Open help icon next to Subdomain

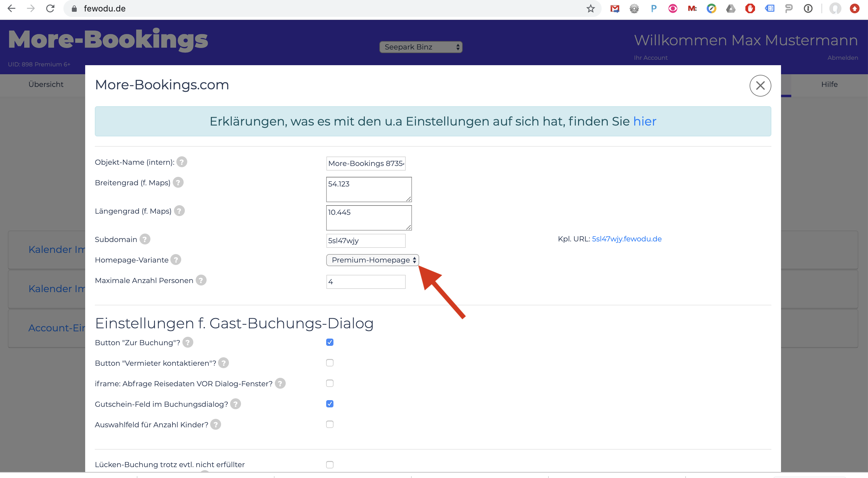(x=145, y=239)
